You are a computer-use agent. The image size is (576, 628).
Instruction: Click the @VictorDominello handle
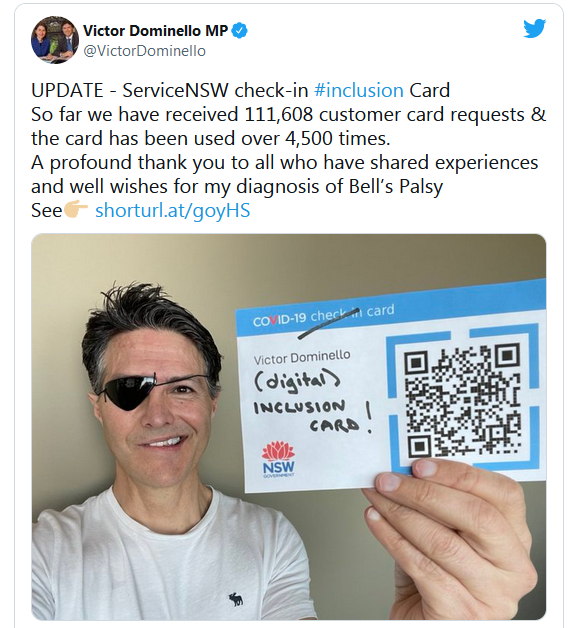pos(144,51)
